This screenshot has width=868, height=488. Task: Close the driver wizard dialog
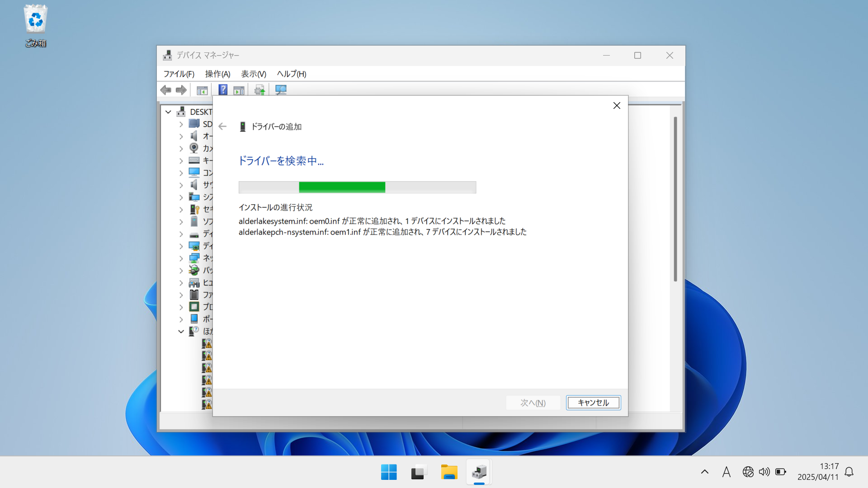[617, 105]
